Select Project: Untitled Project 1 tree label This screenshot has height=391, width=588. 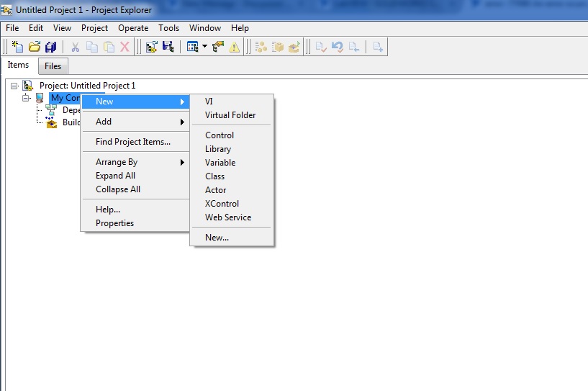pyautogui.click(x=87, y=86)
